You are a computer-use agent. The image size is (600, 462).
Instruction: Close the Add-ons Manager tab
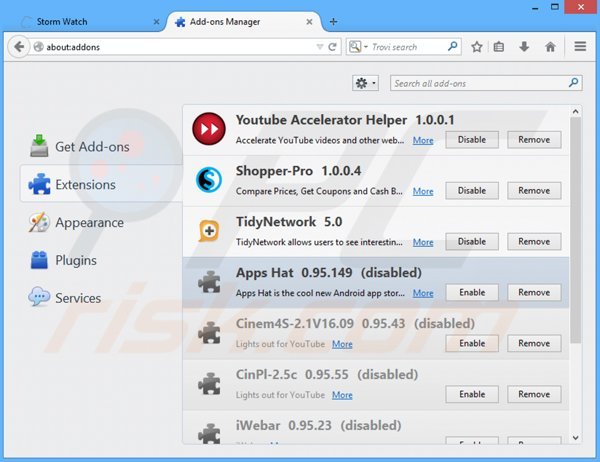point(309,22)
